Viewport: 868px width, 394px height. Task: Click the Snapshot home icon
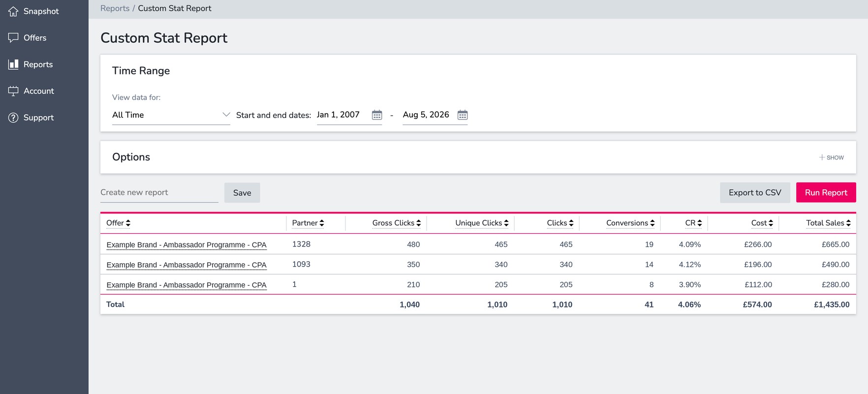(13, 11)
